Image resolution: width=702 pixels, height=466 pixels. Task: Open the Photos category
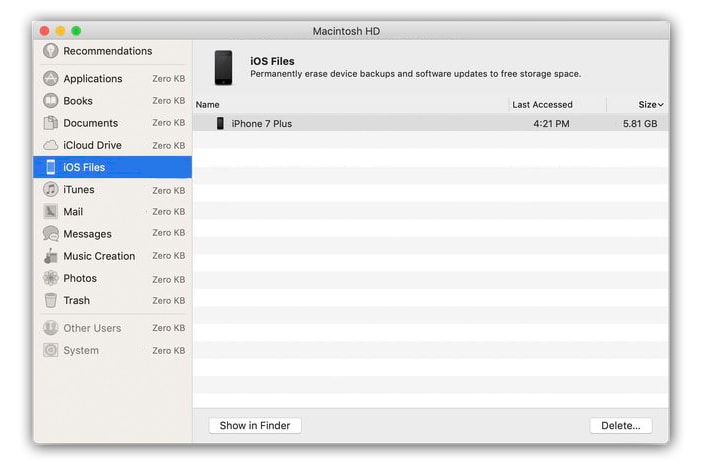(x=112, y=278)
